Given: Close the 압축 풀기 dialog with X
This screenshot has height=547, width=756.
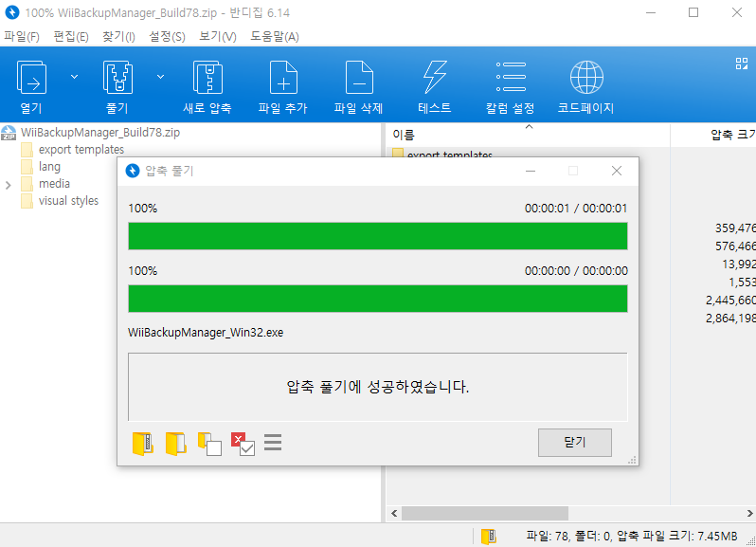Looking at the screenshot, I should click(x=616, y=171).
